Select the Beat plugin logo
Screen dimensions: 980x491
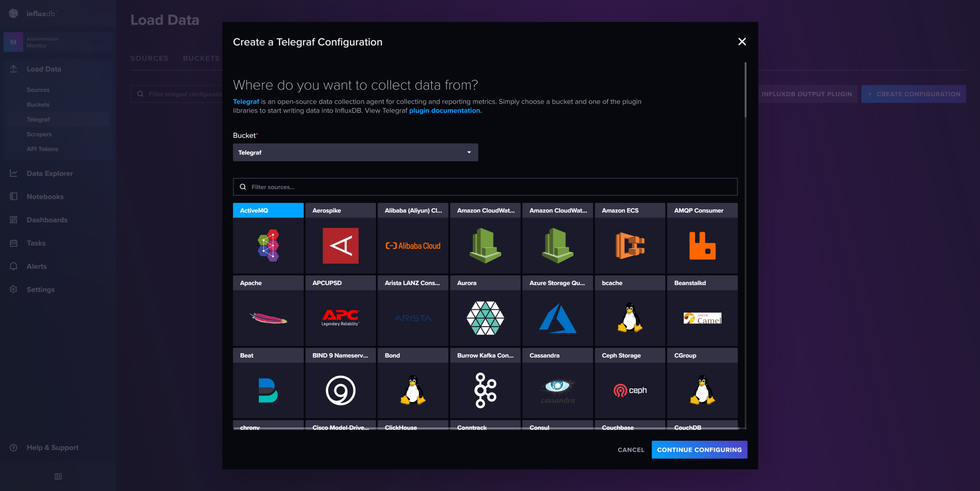point(268,390)
